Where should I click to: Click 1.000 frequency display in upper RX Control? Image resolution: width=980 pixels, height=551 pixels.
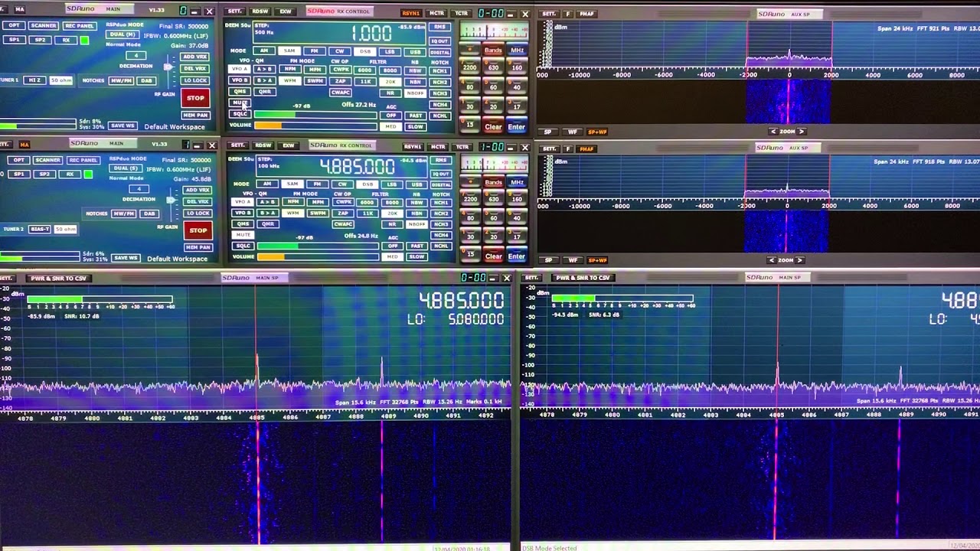coord(371,33)
